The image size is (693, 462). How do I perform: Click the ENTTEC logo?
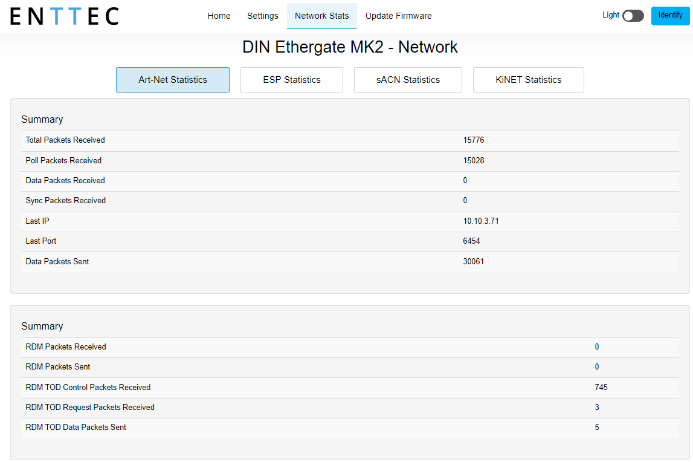pos(65,16)
